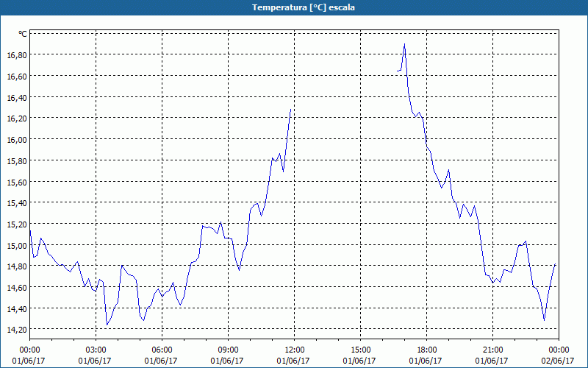Click the 00:00 label above 02/06/17

coord(559,350)
